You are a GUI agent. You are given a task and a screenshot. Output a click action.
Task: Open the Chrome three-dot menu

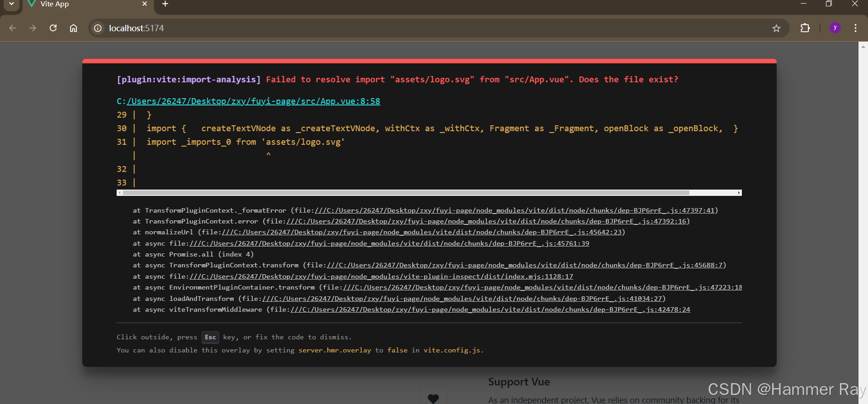[855, 28]
